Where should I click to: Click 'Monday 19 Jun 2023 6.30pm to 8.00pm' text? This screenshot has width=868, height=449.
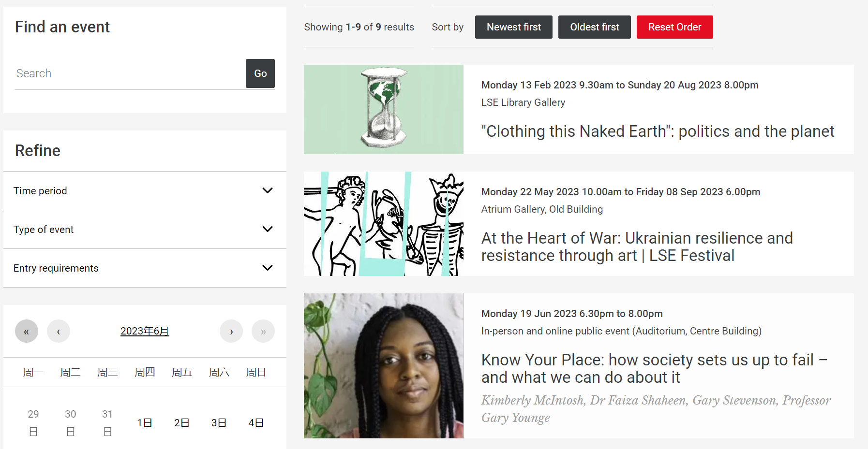pos(572,314)
